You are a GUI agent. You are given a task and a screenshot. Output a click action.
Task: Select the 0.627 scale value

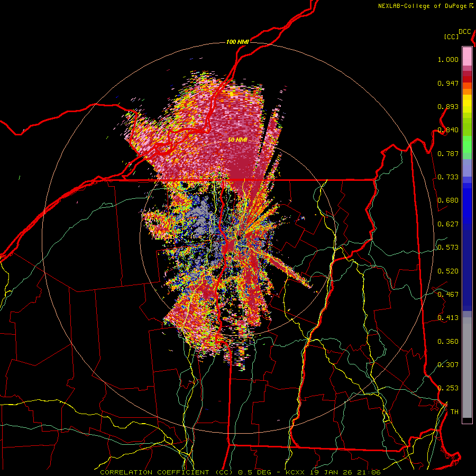448,224
